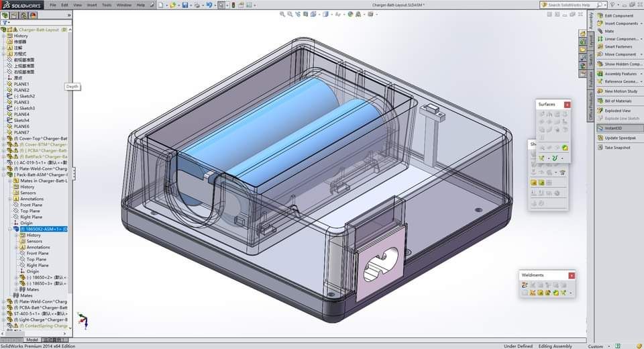Screen dimensions: 644x349
Task: Select History under Charger-Batt-Layout
Action: coord(21,36)
